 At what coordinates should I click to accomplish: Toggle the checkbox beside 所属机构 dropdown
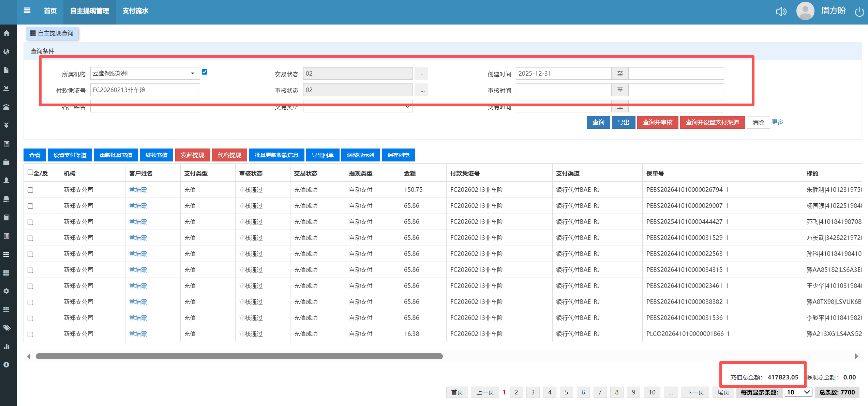pyautogui.click(x=205, y=72)
